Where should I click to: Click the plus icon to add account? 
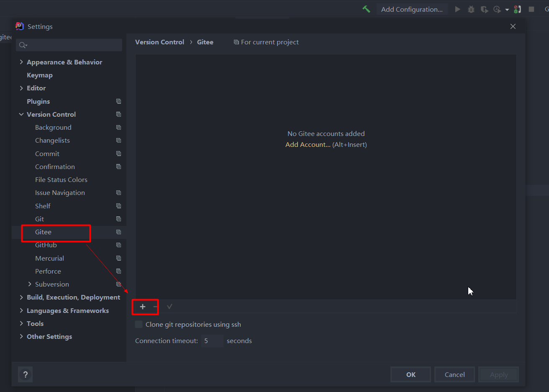pos(143,307)
